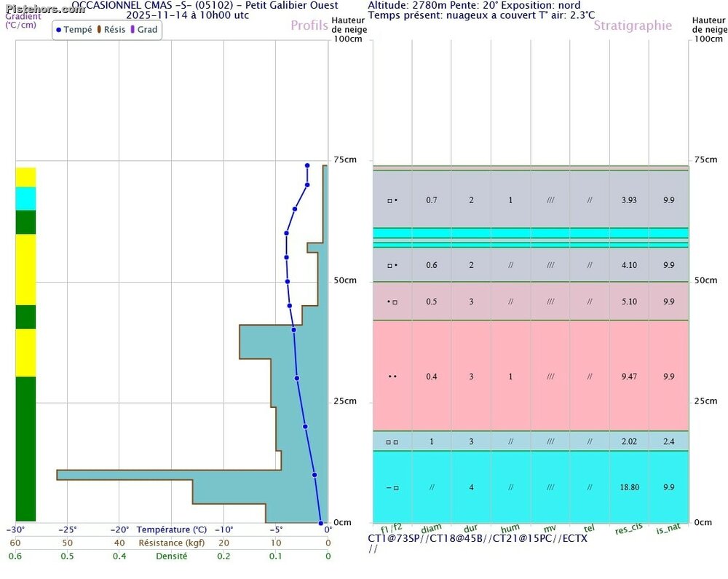Toggle the Tempé series in the legend
This screenshot has width=728, height=579.
pos(74,30)
